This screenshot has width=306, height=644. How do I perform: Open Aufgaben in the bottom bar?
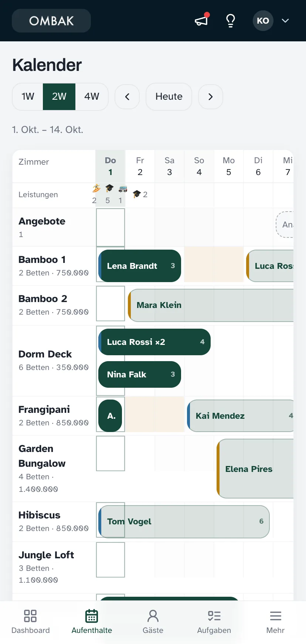[x=214, y=622]
